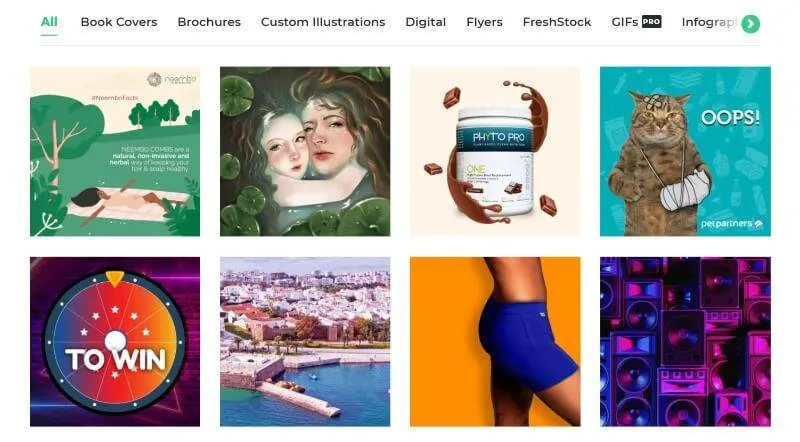800x442 pixels.
Task: View the blue shorts on orange design
Action: click(x=495, y=341)
